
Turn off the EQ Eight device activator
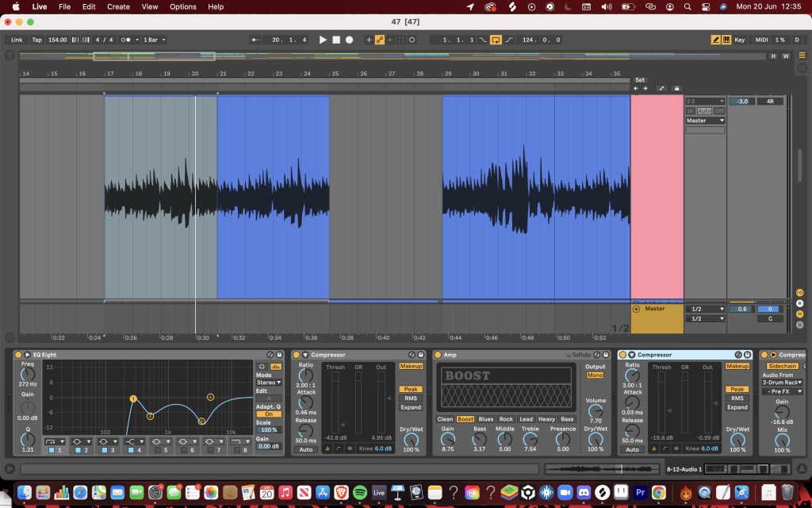(18, 355)
